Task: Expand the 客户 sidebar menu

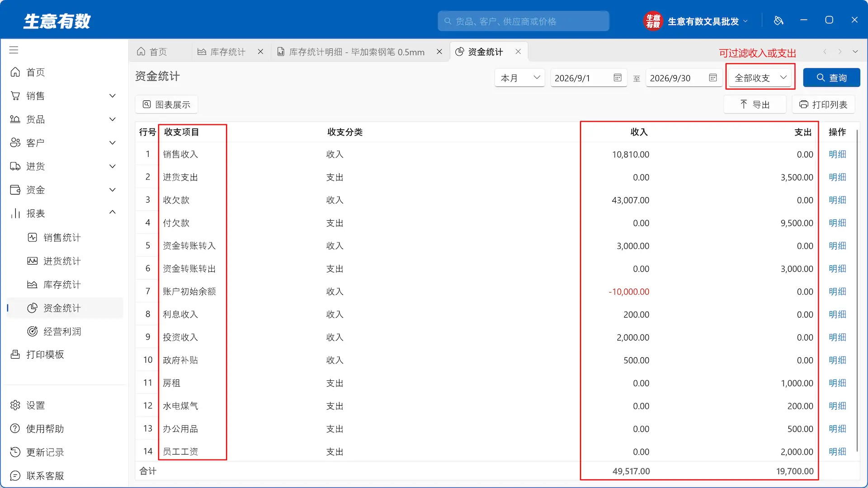Action: click(x=65, y=143)
